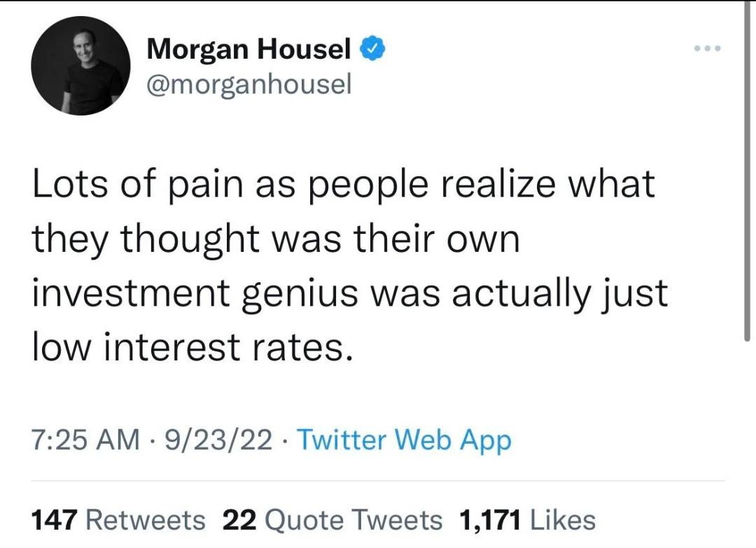Click the blue verified badge icon
Image resolution: width=756 pixels, height=548 pixels.
372,48
